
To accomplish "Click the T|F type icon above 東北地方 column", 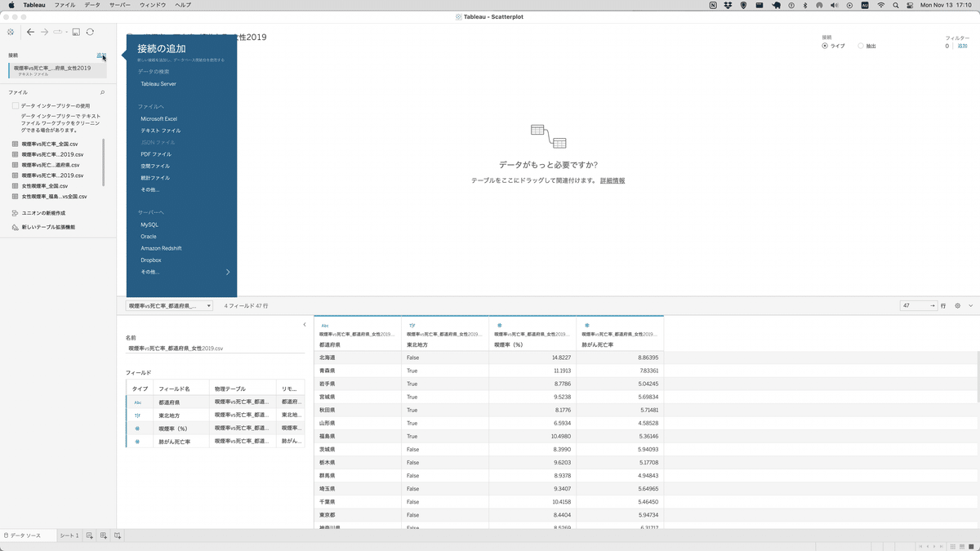I will pos(412,325).
